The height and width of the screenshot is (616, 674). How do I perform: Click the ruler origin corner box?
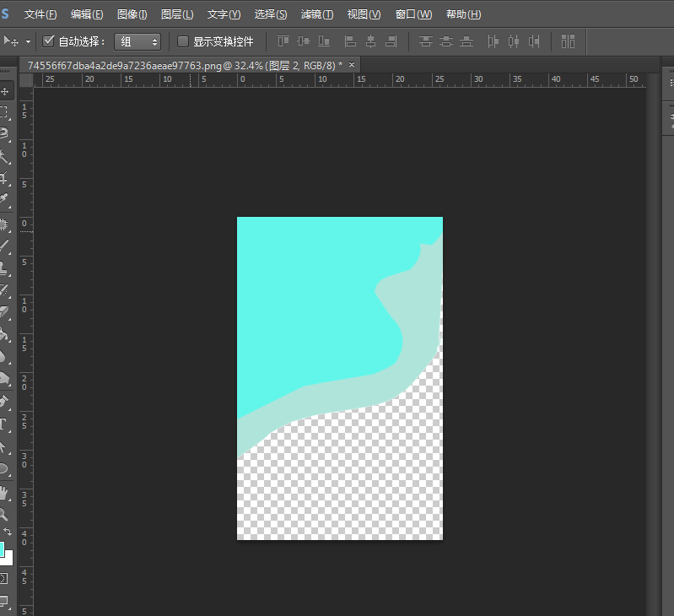coord(26,80)
